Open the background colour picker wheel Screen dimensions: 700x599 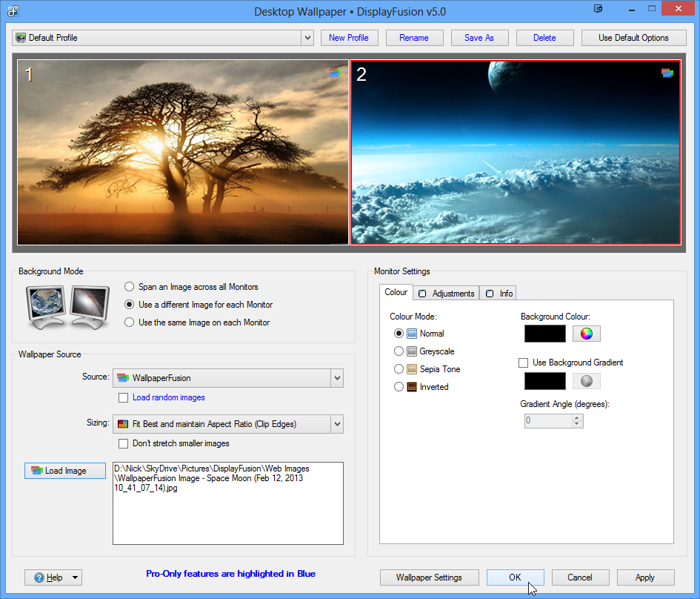point(586,334)
